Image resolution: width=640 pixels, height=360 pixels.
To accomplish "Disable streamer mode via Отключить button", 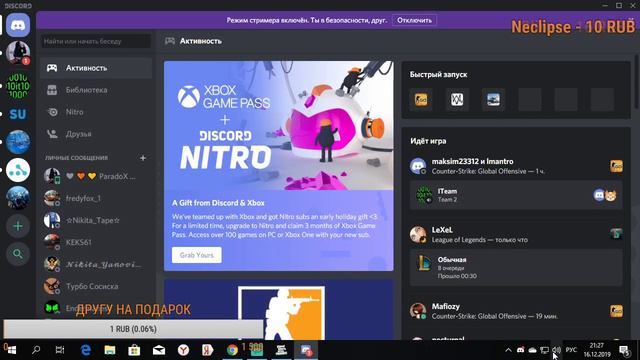I will coord(414,20).
